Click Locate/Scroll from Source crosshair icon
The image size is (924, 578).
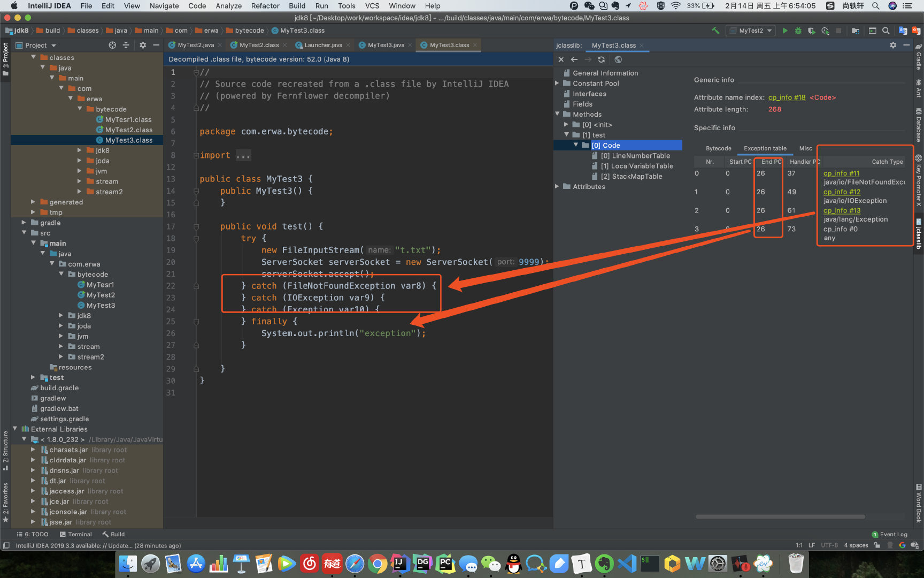coord(112,45)
